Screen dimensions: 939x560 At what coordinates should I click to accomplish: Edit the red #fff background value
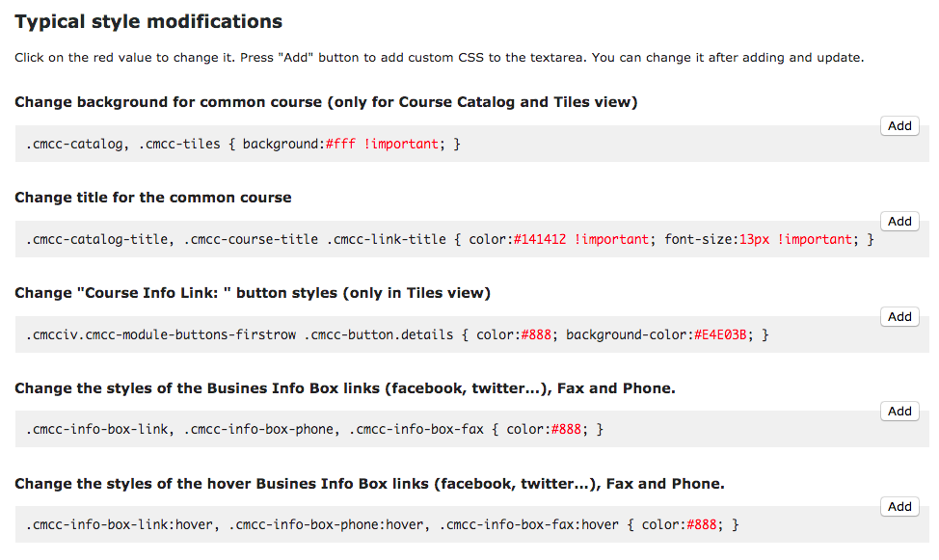click(x=340, y=144)
